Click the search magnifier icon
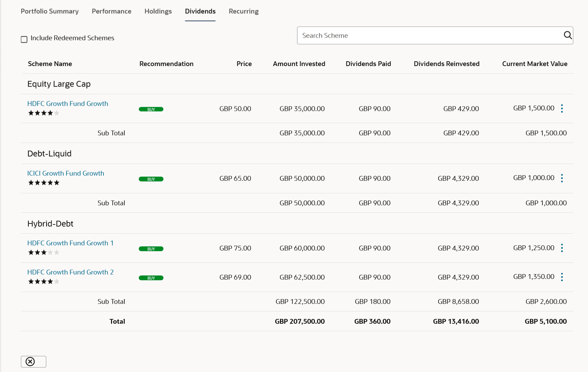 click(x=567, y=35)
